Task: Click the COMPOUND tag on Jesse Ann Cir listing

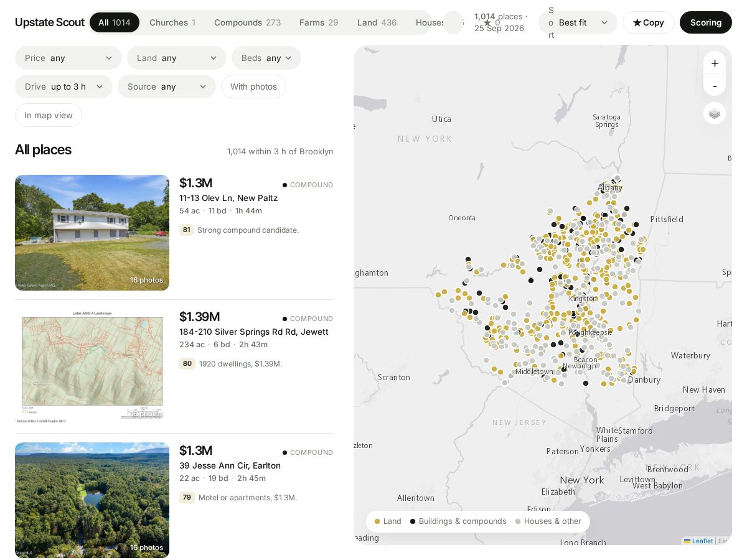Action: (308, 452)
